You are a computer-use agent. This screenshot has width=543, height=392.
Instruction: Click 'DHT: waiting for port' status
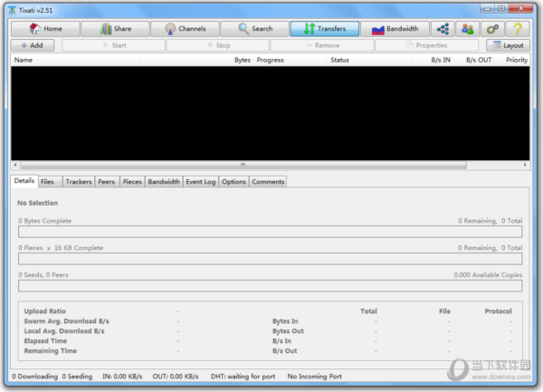point(243,377)
